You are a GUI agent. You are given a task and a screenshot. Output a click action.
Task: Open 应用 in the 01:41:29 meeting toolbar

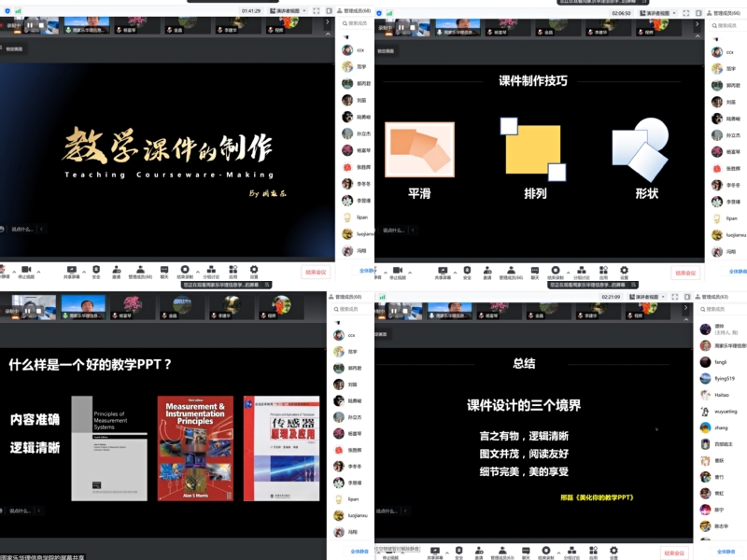(x=233, y=272)
